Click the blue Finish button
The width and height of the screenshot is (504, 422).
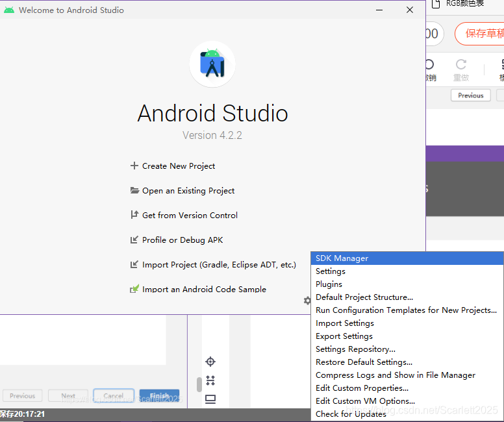[x=159, y=395]
